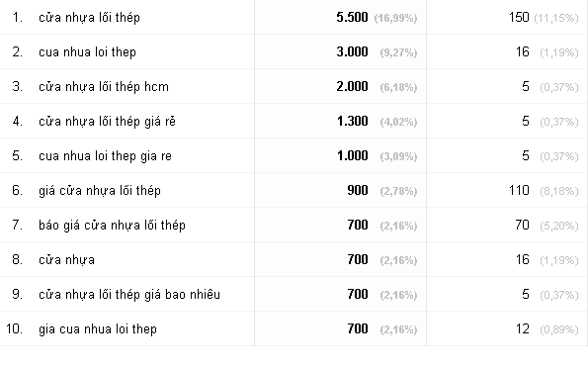Select the 70 value in row 7
Viewport: 588px width, 370px height.
pos(522,225)
